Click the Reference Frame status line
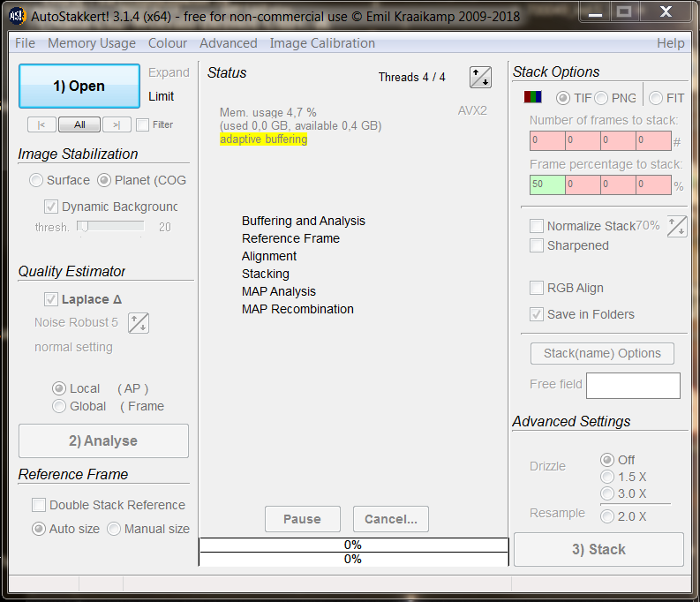 [x=290, y=238]
